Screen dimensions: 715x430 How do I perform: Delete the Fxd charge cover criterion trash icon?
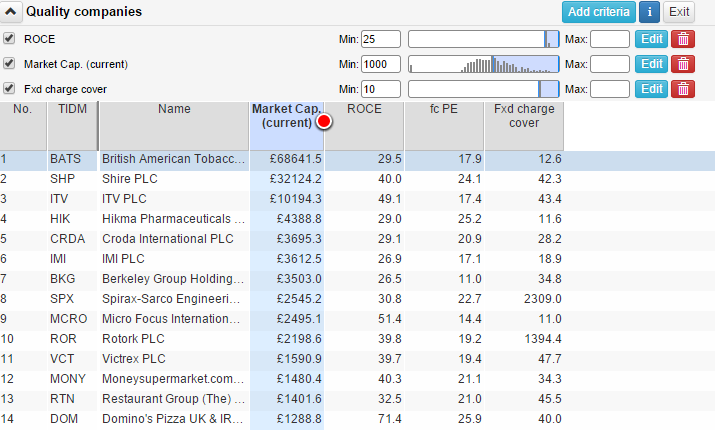coord(683,89)
